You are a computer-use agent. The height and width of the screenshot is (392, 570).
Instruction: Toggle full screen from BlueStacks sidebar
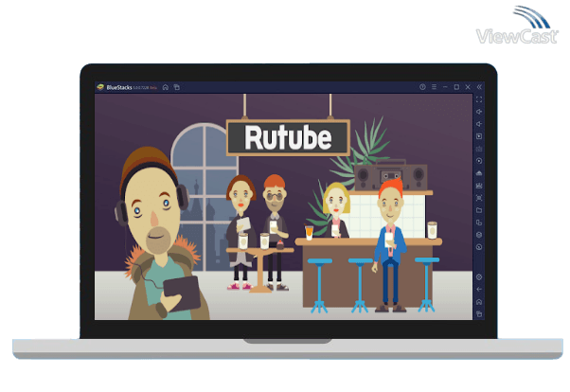coord(479,99)
